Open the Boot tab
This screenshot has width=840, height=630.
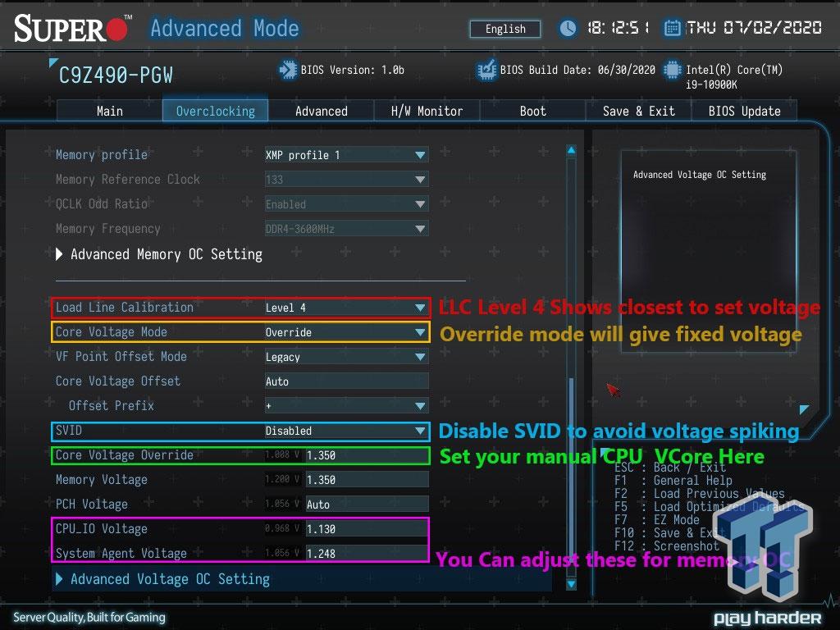pyautogui.click(x=533, y=112)
